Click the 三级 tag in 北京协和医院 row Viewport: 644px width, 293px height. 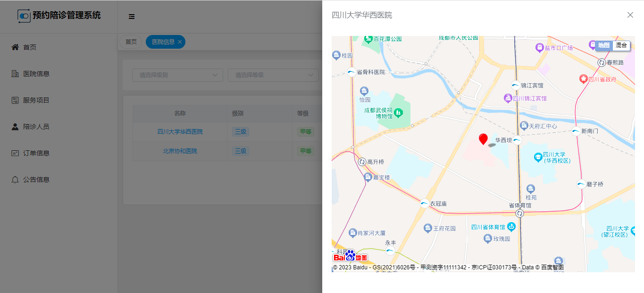(241, 151)
